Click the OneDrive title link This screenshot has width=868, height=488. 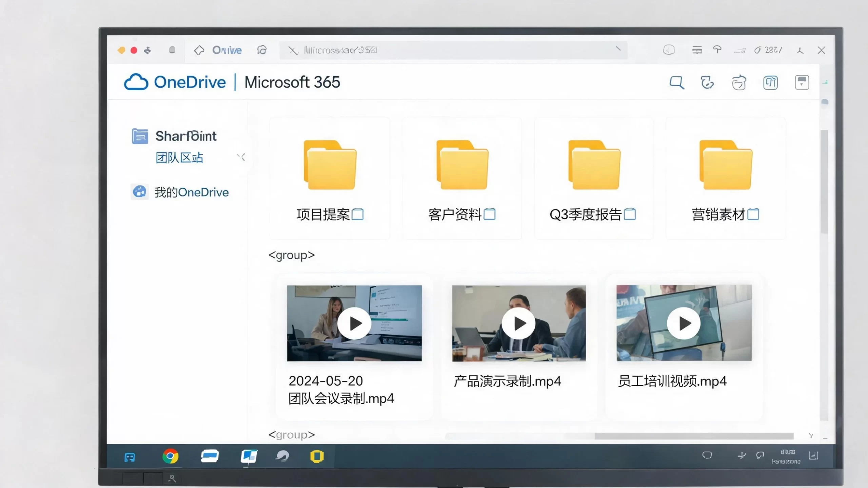[x=190, y=82]
